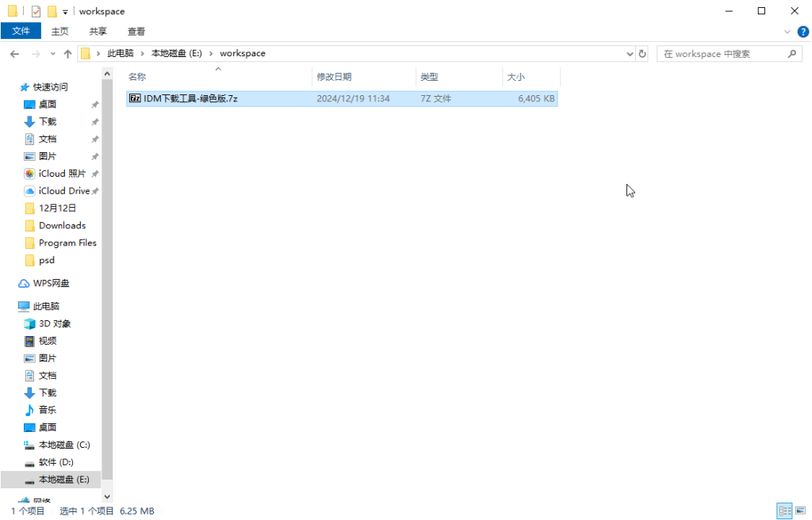The height and width of the screenshot is (520, 812).
Task: Refresh the folder view with refresh icon
Action: pyautogui.click(x=642, y=53)
